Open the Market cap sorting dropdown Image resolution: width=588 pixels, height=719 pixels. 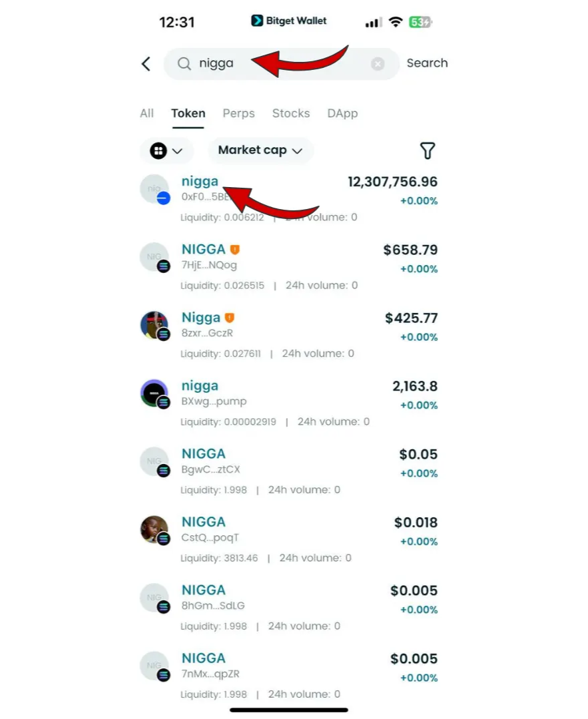coord(260,150)
